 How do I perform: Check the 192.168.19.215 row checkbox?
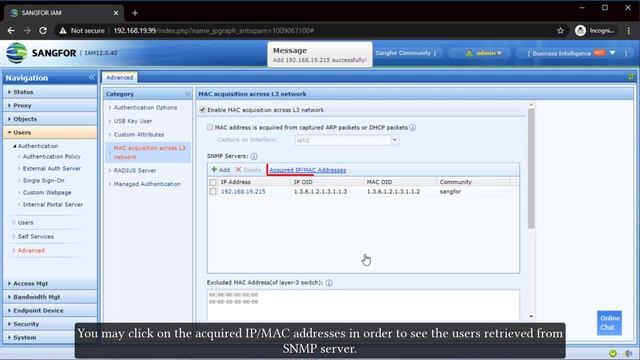[213, 191]
